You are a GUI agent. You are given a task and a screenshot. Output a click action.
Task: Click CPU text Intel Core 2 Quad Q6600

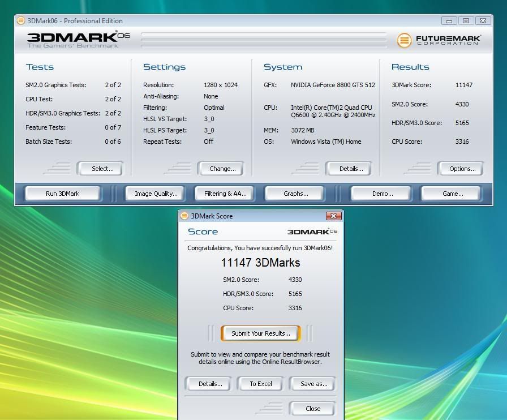click(333, 111)
